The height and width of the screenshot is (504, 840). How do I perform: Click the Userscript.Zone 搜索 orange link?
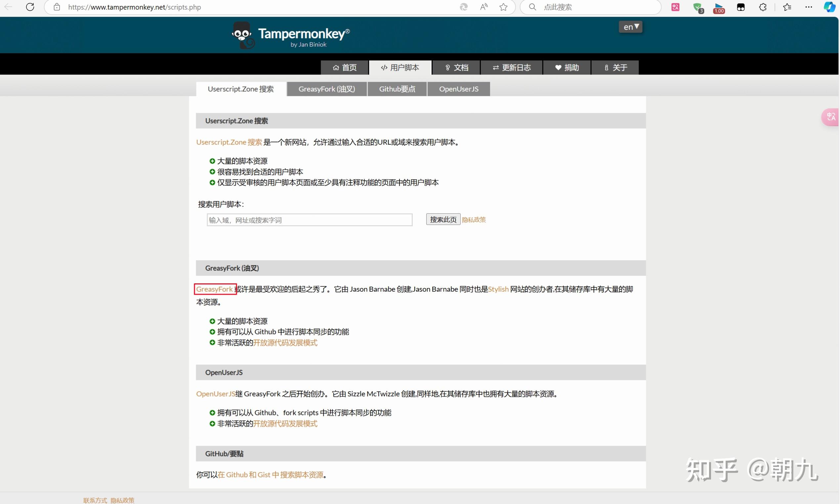click(229, 142)
